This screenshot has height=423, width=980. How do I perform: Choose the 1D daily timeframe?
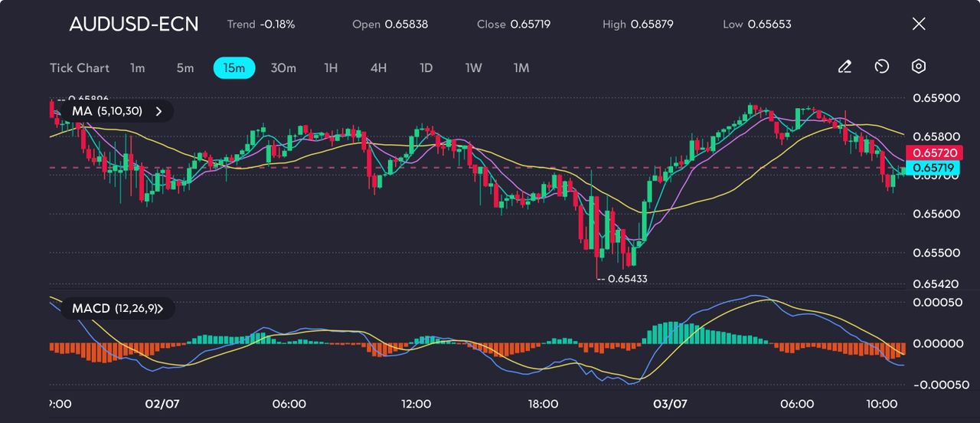[x=426, y=68]
